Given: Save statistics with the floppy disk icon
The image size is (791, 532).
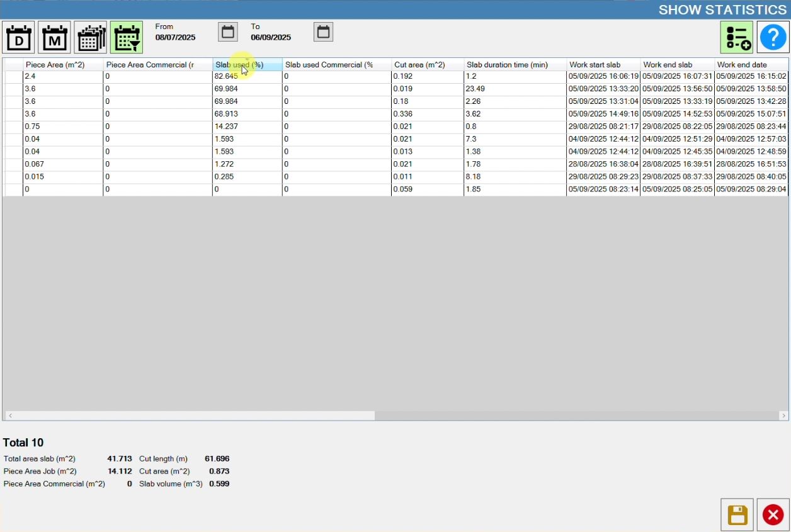Looking at the screenshot, I should [x=737, y=515].
